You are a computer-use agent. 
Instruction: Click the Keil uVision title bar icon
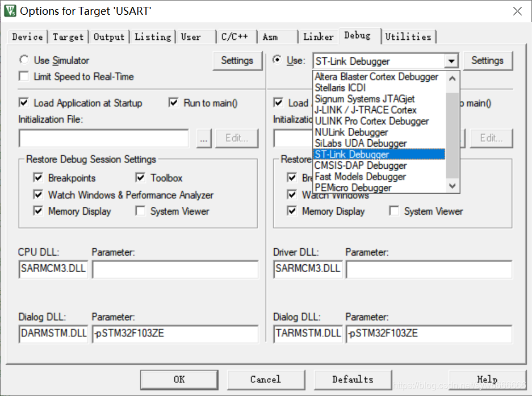10,11
